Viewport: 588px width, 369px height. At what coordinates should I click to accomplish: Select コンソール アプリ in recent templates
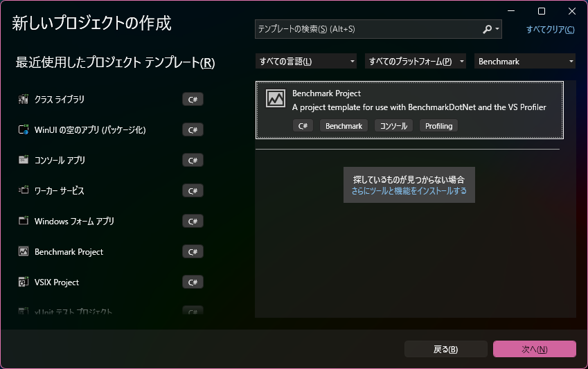point(111,160)
